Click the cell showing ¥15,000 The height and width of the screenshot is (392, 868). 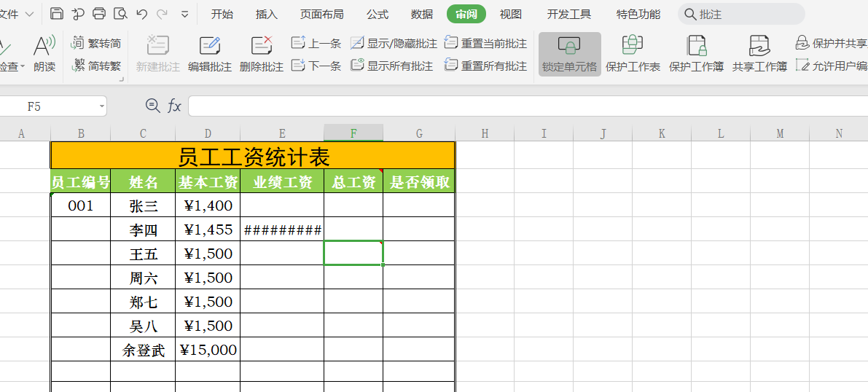click(x=208, y=349)
